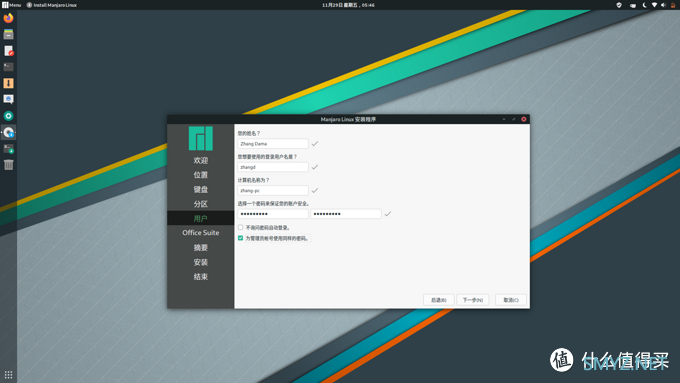The width and height of the screenshot is (680, 383).
Task: Click the orange user icon in panel
Action: click(x=673, y=5)
